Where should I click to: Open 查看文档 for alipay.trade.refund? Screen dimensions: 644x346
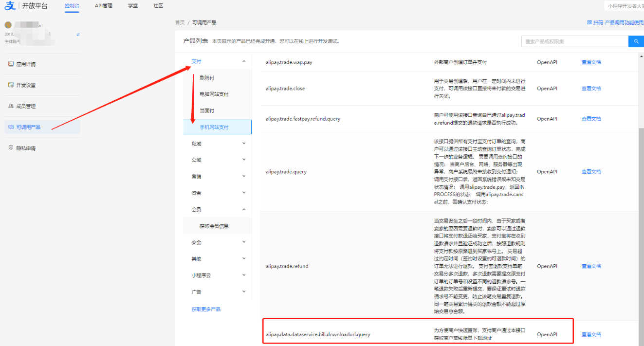pyautogui.click(x=591, y=266)
